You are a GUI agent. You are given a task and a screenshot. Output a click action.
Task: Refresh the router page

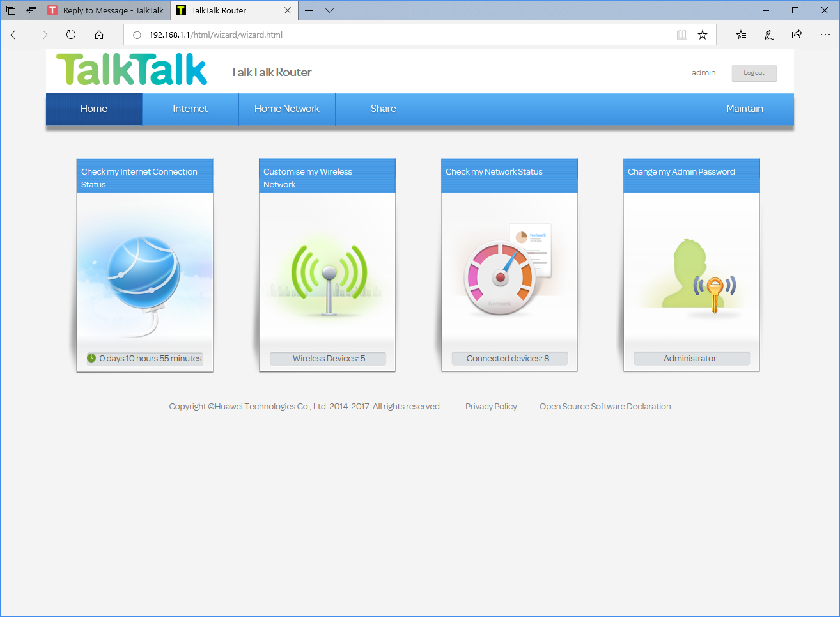[x=70, y=35]
